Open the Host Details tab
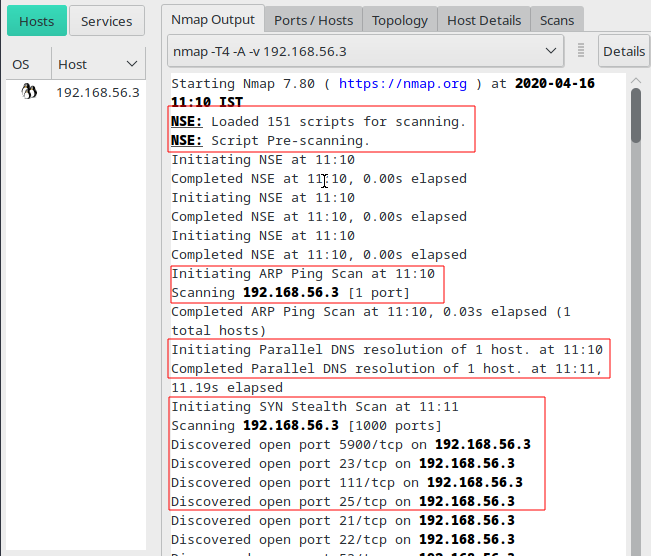Viewport: 651px width, 556px height. (x=484, y=20)
